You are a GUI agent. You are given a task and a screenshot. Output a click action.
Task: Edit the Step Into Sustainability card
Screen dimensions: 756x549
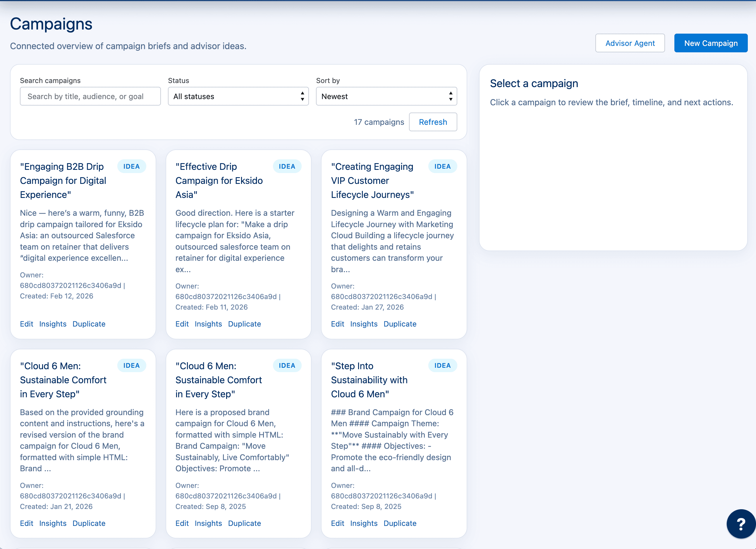click(x=338, y=523)
